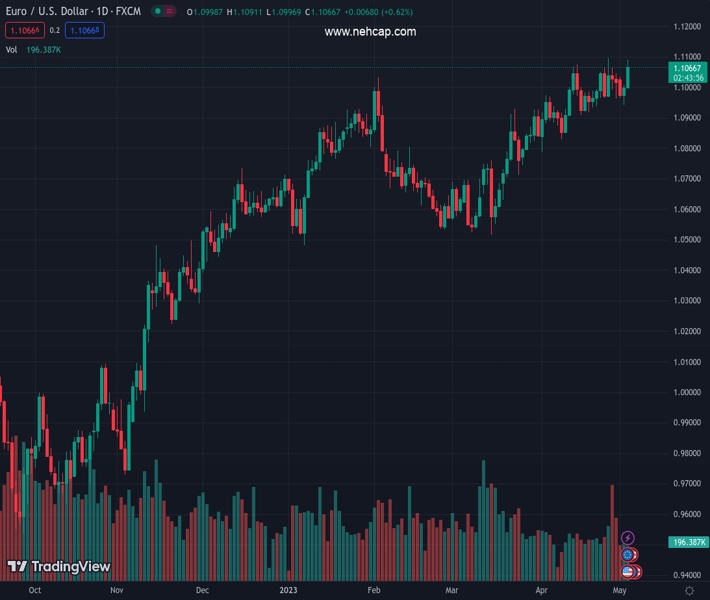Click the blue buy price 1.1066 button
710x600 pixels.
click(x=84, y=30)
